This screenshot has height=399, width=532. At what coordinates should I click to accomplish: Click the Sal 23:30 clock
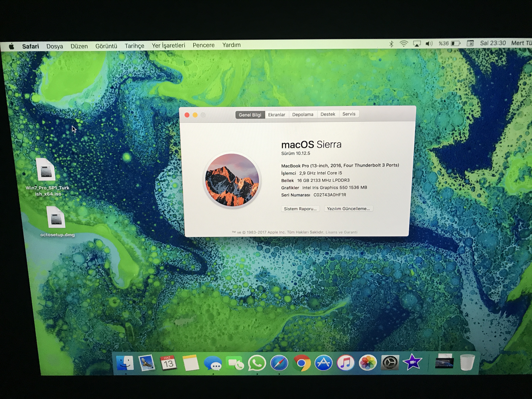[x=493, y=43]
